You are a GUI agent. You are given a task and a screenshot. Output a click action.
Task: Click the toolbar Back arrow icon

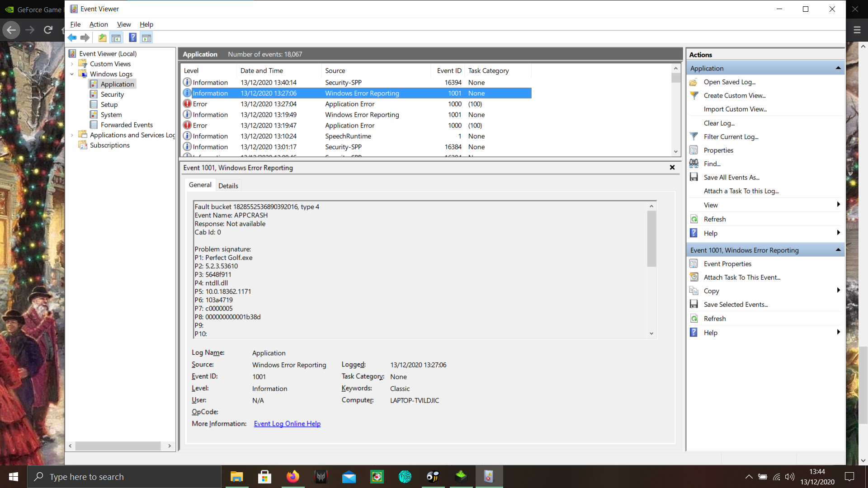[x=72, y=38]
